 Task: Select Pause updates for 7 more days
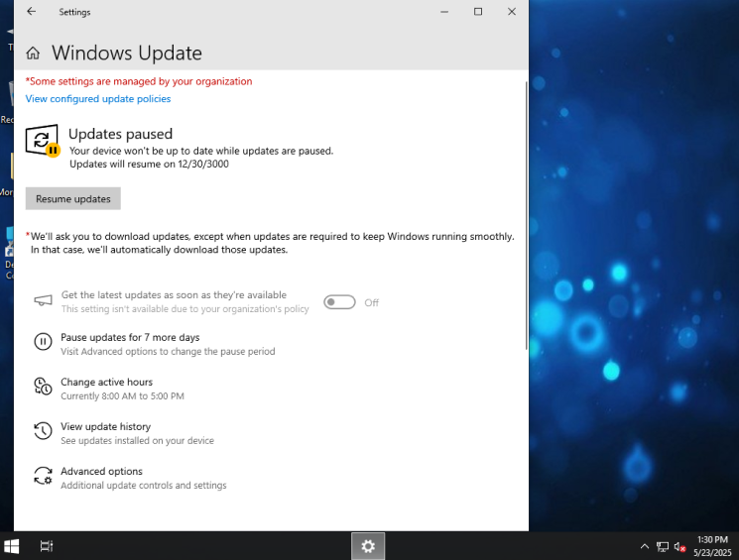coord(130,337)
